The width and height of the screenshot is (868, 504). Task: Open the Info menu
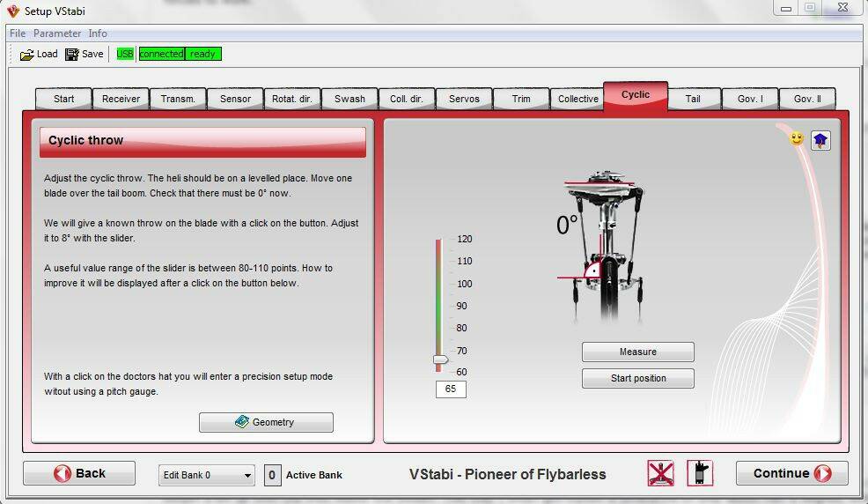tap(98, 33)
